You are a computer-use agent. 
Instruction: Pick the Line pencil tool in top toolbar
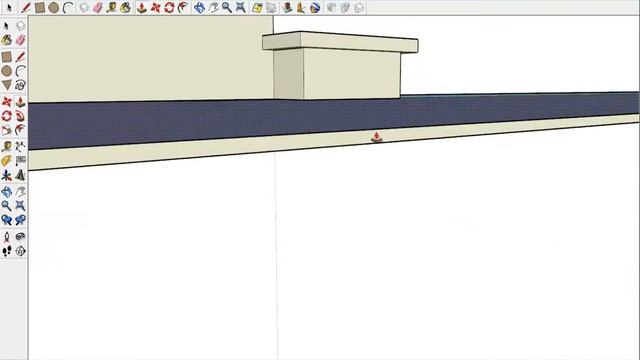point(26,7)
